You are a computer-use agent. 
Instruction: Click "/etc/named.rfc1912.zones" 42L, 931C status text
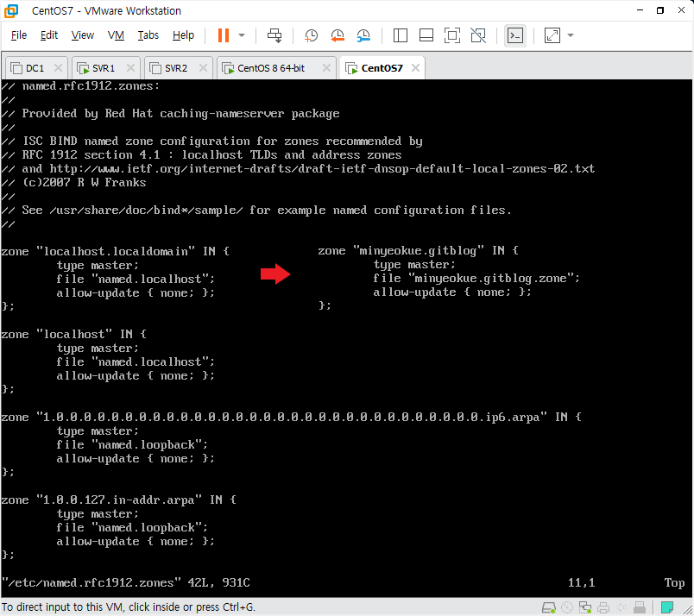click(126, 582)
